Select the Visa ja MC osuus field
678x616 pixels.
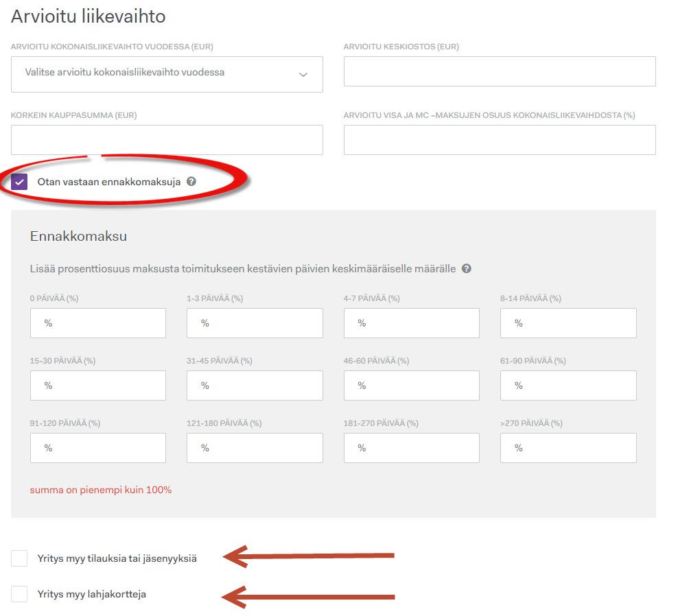[x=500, y=140]
